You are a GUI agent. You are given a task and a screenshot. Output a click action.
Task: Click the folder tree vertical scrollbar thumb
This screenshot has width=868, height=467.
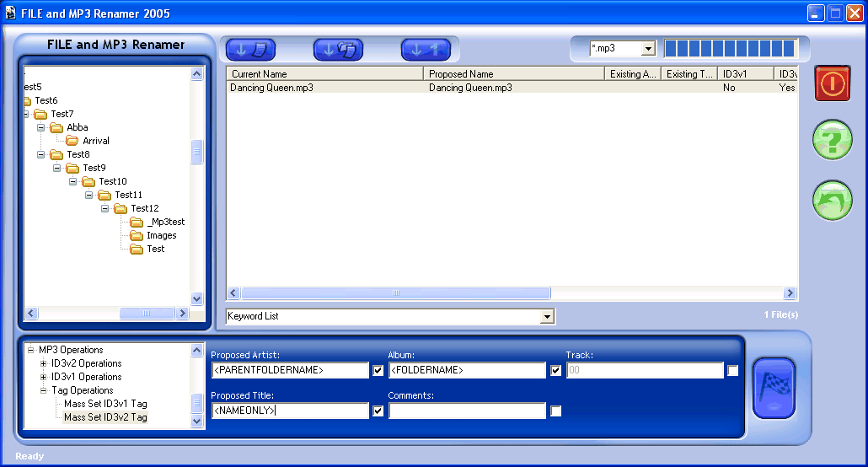click(x=196, y=152)
